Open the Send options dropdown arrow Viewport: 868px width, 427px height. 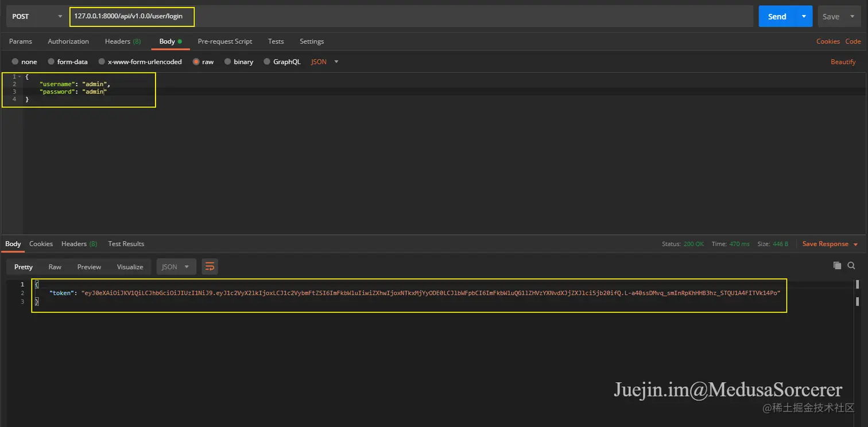(804, 17)
